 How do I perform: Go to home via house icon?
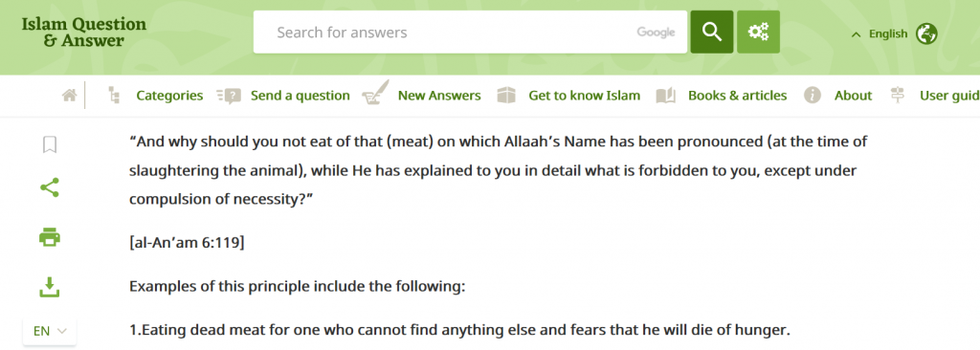[x=69, y=96]
